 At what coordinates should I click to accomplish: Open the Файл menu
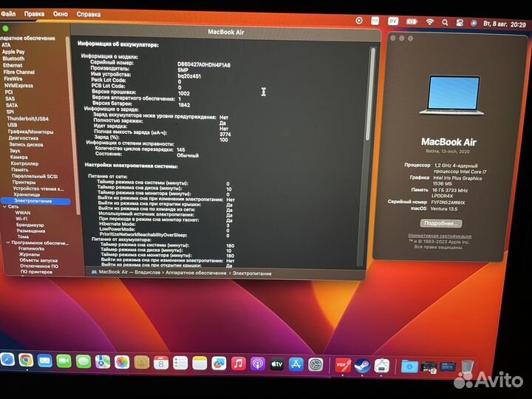(x=8, y=14)
